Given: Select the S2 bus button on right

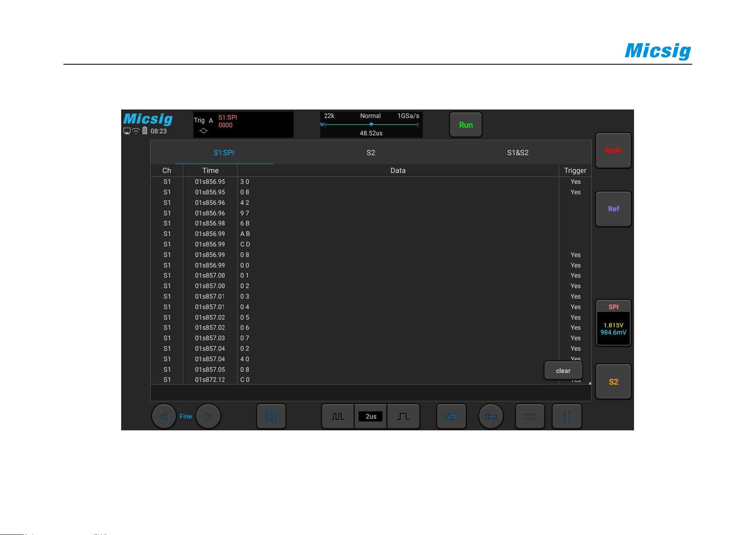Looking at the screenshot, I should [613, 382].
